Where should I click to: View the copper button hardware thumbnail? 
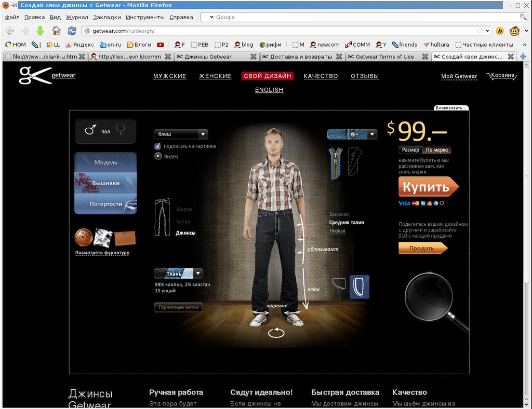(84, 237)
